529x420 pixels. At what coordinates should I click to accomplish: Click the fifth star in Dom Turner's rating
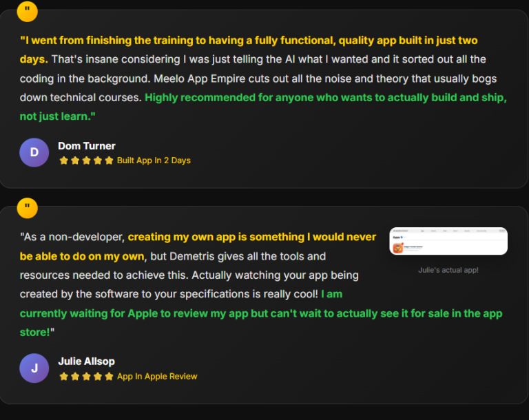tap(108, 160)
